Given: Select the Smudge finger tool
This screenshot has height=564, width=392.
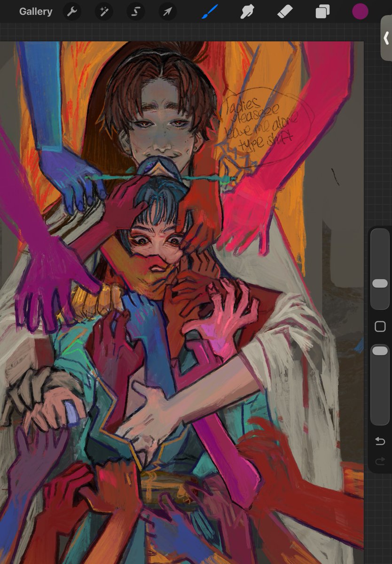Looking at the screenshot, I should (247, 12).
